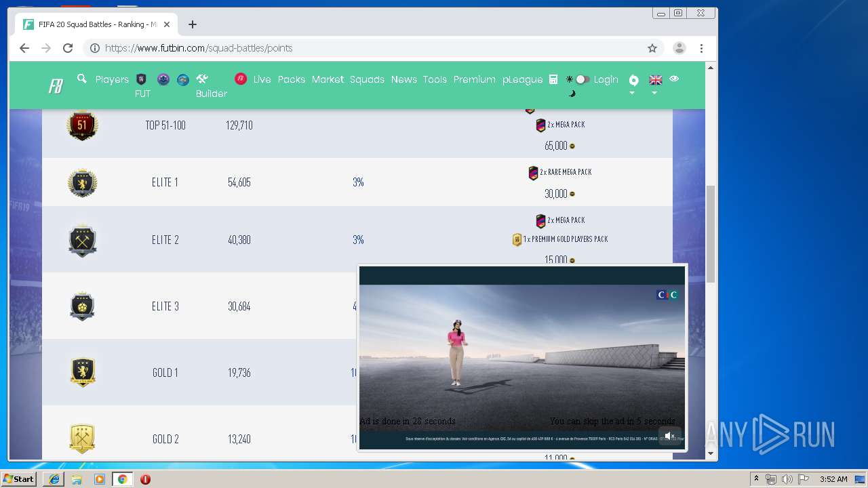Select the FIFA 20 Squad Battles tab

(97, 24)
